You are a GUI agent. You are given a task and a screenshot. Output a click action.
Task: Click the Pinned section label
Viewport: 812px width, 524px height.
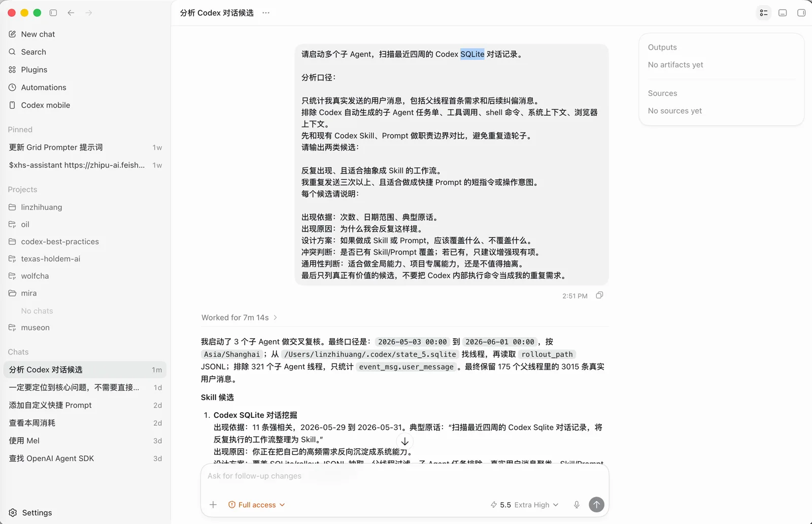(20, 129)
